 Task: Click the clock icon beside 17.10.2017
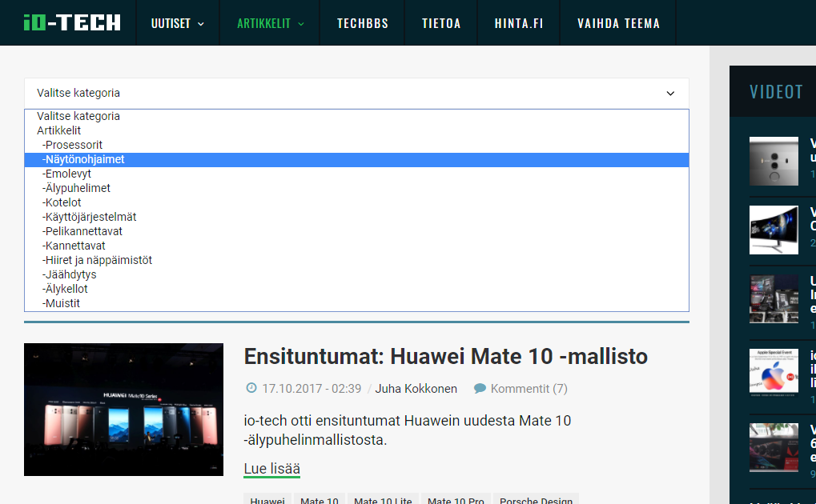pyautogui.click(x=251, y=387)
